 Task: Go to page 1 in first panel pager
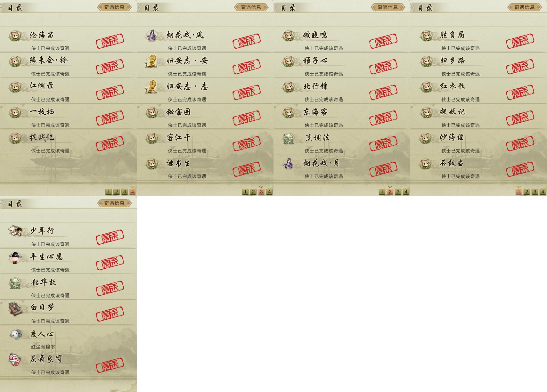[109, 192]
